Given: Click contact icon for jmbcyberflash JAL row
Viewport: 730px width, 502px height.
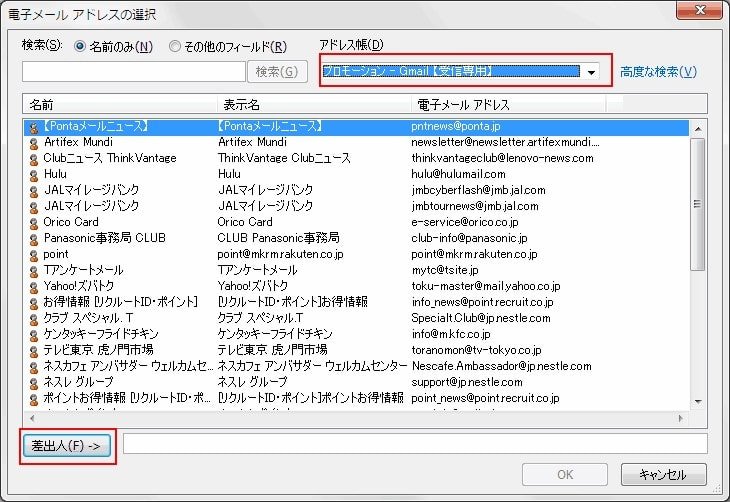Looking at the screenshot, I should (x=34, y=191).
